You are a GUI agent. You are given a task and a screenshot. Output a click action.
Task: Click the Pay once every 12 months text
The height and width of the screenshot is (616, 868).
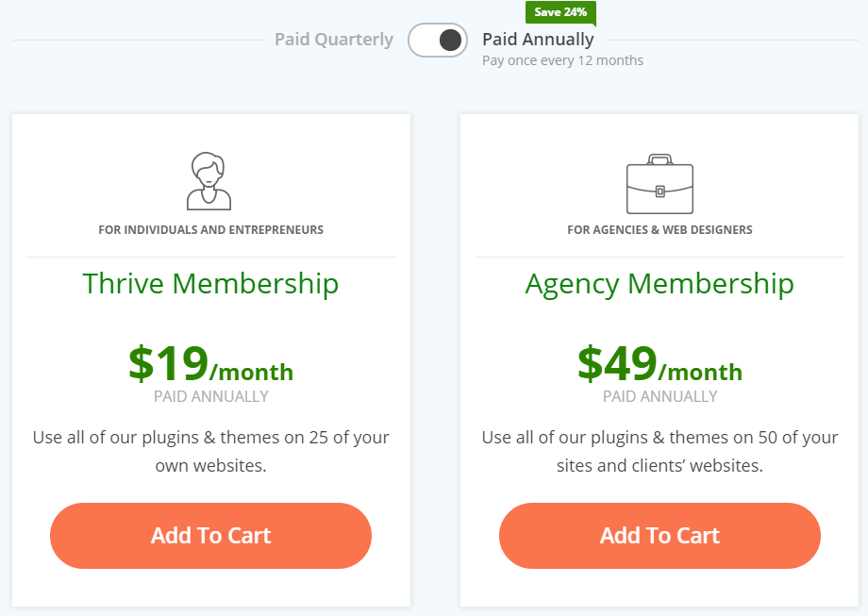[562, 59]
